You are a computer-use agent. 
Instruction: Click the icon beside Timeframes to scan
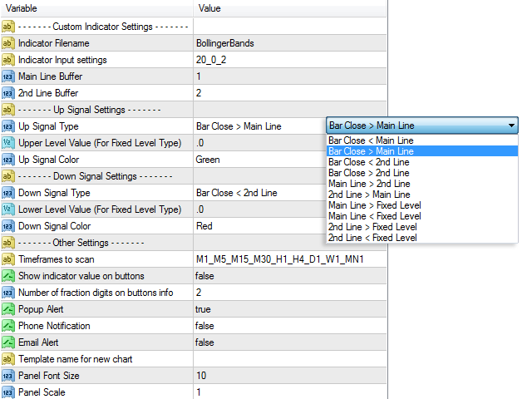click(8, 259)
